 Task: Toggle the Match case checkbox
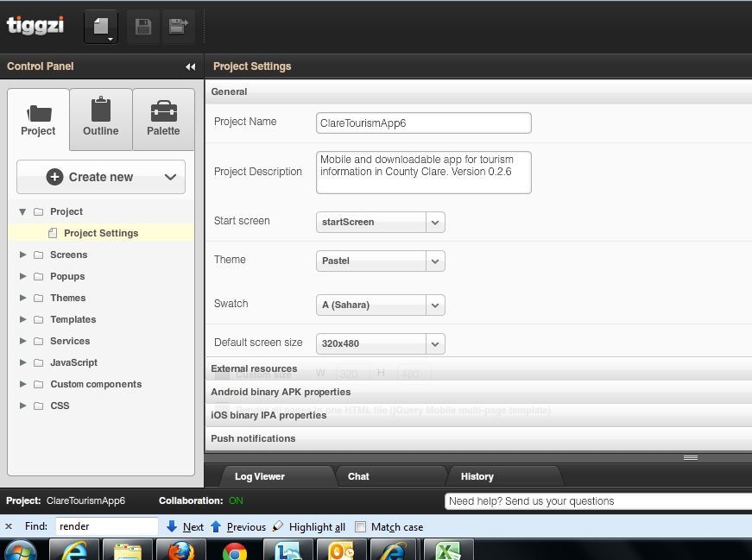(361, 527)
